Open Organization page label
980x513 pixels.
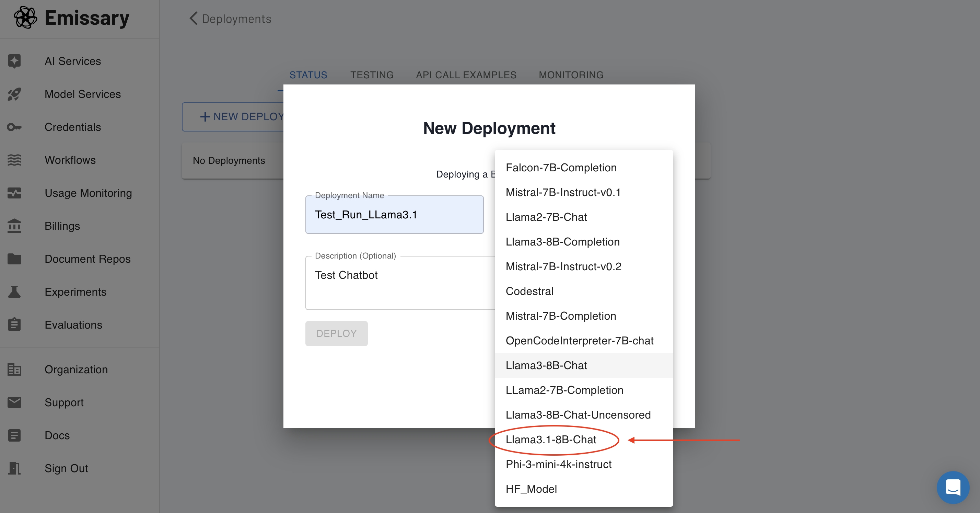[x=76, y=369]
